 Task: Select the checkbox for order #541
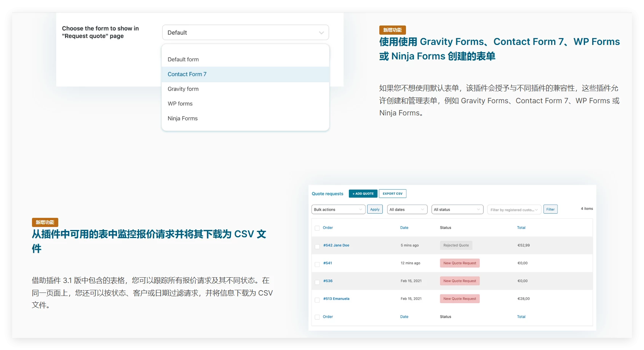317,264
